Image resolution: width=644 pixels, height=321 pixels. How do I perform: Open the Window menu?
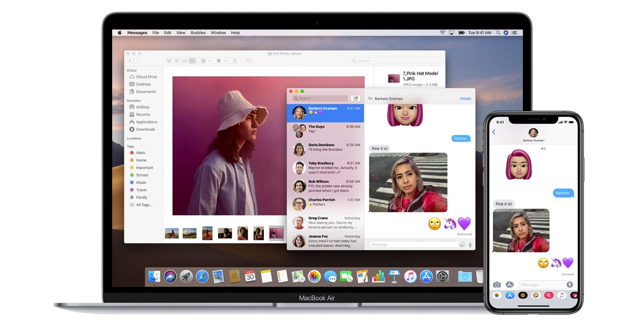tap(219, 33)
